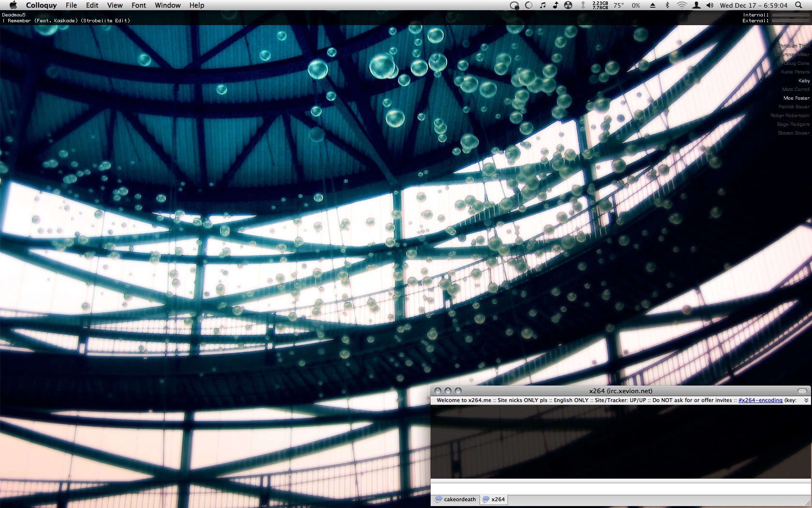Switch to the cakeordeath chat tab

pyautogui.click(x=455, y=499)
